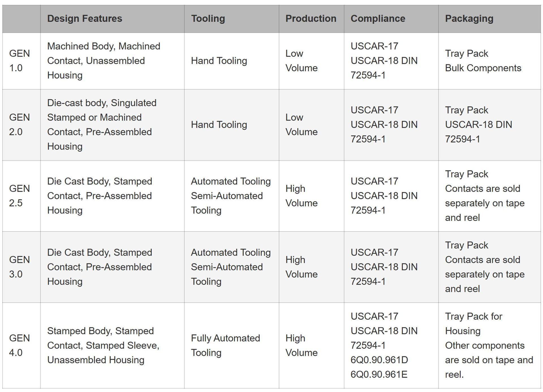Click the Stamped Body, Stamped Sleeve cell

103,345
